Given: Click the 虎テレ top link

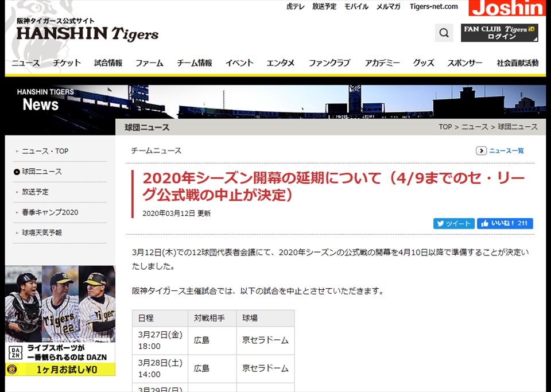Looking at the screenshot, I should click(x=296, y=7).
